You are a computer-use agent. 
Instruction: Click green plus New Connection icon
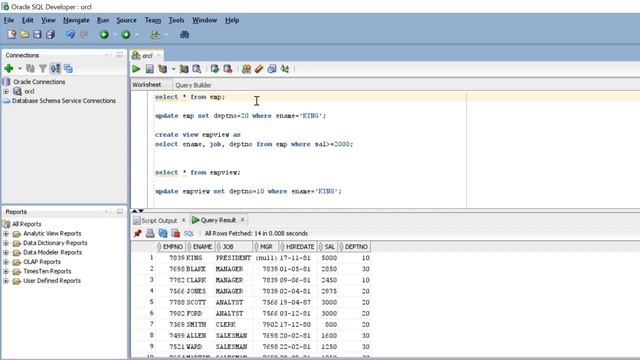[x=9, y=69]
